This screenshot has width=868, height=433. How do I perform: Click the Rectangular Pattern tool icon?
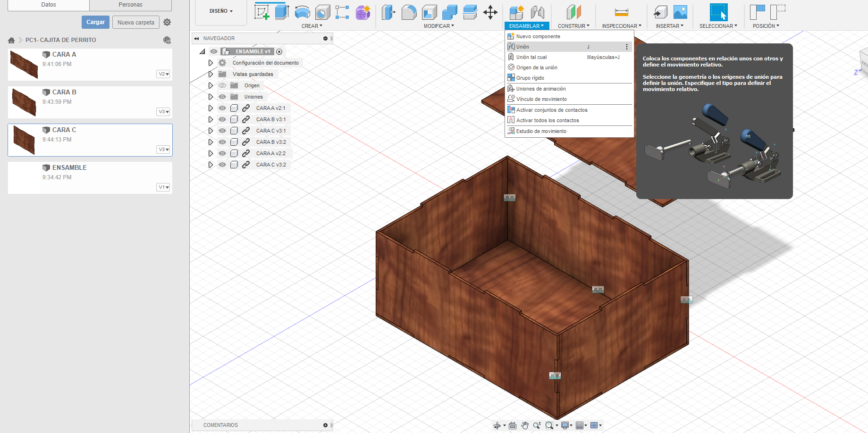(342, 12)
